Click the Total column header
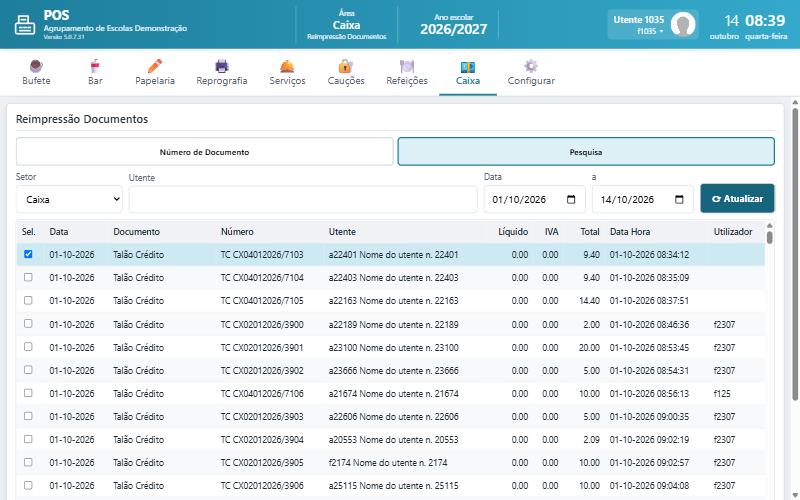Viewport: 800px width, 500px height. [590, 232]
